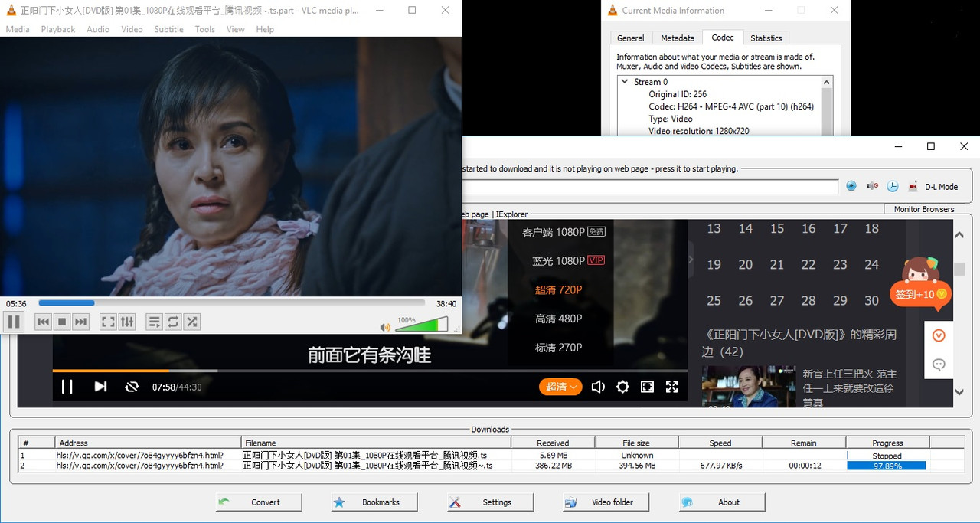Select episode 30
This screenshot has height=523, width=980.
click(x=871, y=301)
